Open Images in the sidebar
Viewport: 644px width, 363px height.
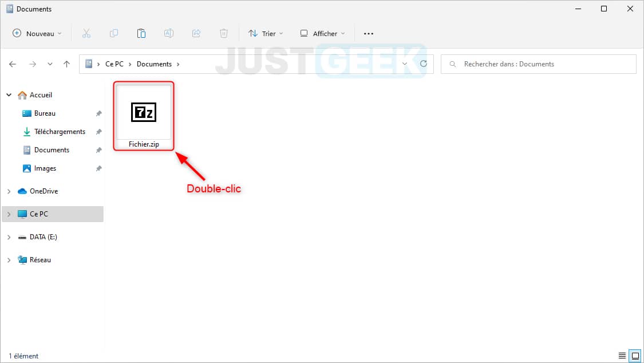pos(45,168)
